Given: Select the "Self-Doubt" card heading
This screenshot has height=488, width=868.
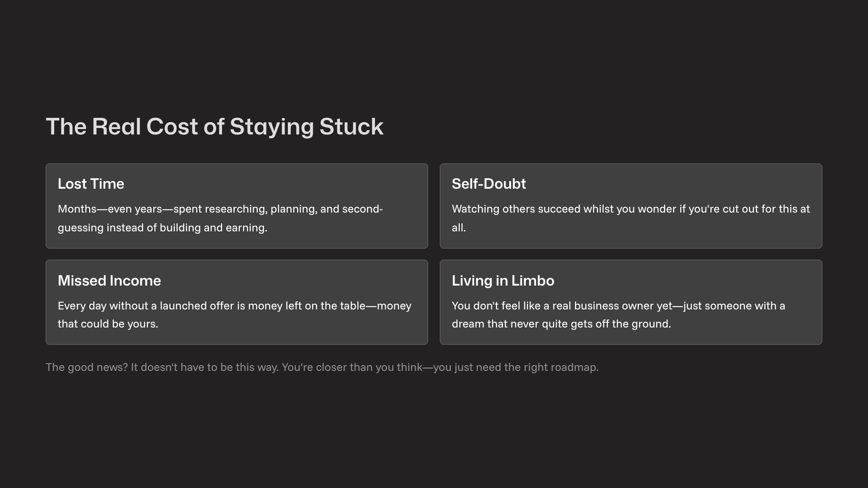Looking at the screenshot, I should click(x=489, y=184).
